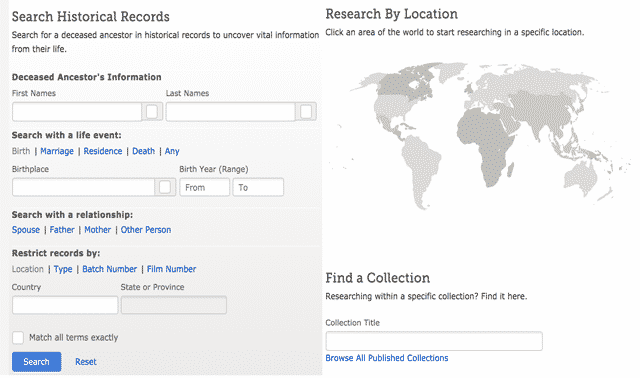640x378 pixels.
Task: Add an Other Person relationship search
Action: pos(146,230)
